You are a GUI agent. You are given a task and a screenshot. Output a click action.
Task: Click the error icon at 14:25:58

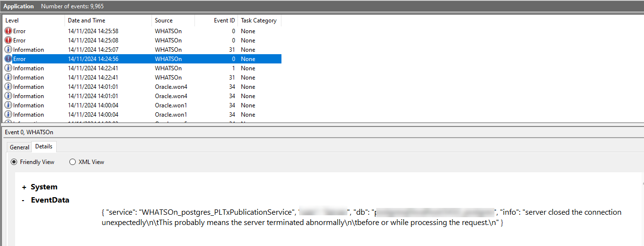point(8,31)
